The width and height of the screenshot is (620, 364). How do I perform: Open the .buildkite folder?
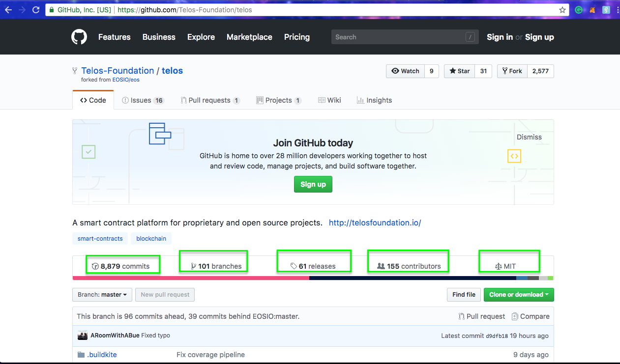pyautogui.click(x=102, y=355)
